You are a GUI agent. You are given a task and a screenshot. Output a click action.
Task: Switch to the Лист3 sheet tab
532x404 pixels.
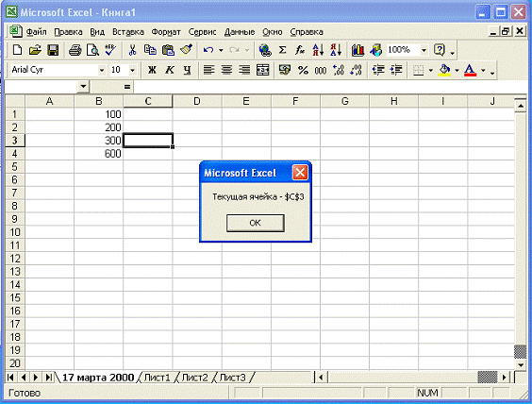232,378
